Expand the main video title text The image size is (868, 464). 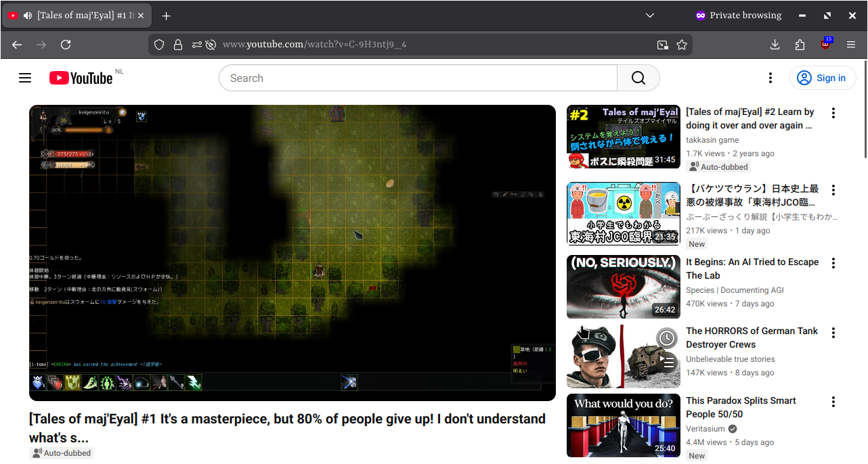coord(287,428)
